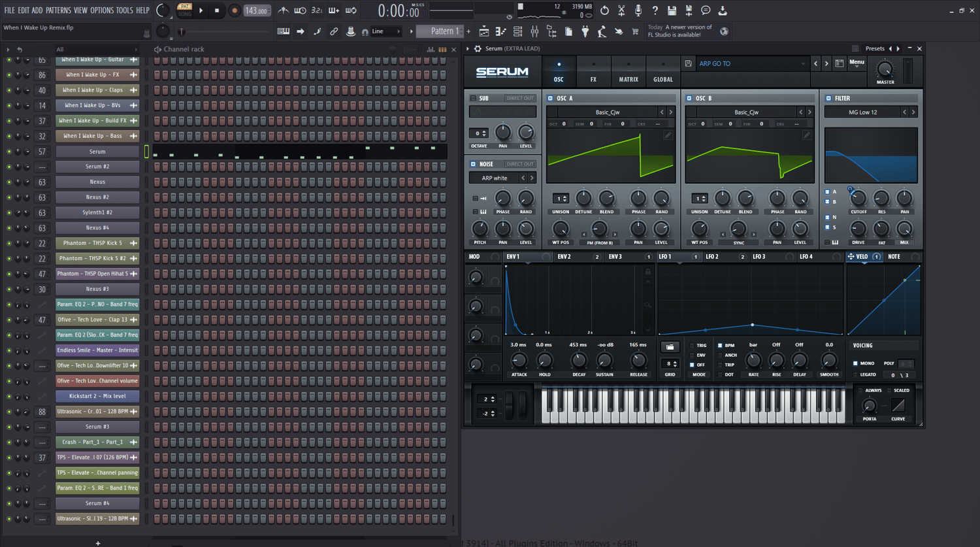This screenshot has width=980, height=547.
Task: Toggle the SUB oscillator enable checkbox
Action: pyautogui.click(x=473, y=98)
